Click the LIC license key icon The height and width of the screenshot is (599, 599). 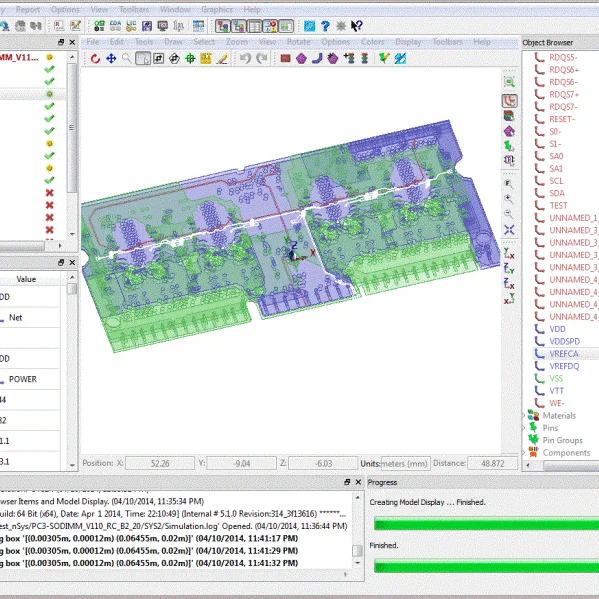[x=131, y=26]
